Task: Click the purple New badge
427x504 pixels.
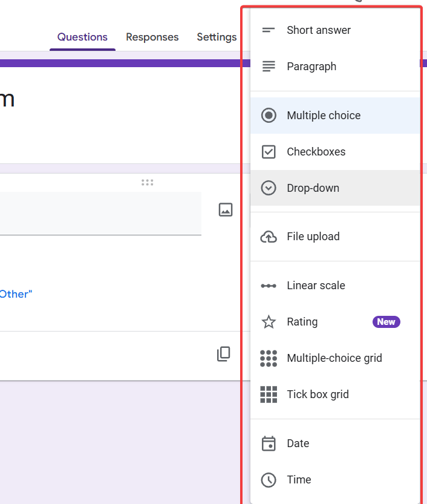Action: 386,322
